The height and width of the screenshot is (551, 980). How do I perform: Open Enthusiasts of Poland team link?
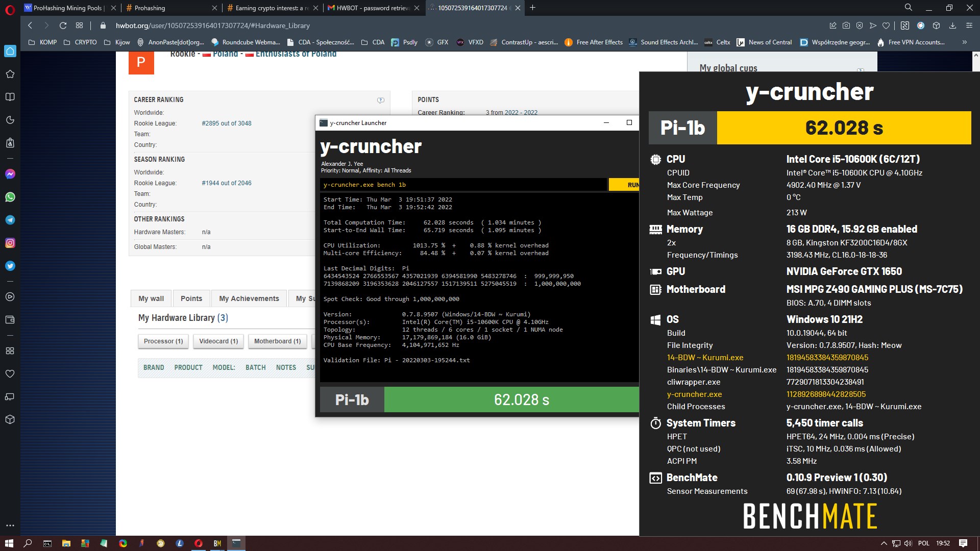296,54
